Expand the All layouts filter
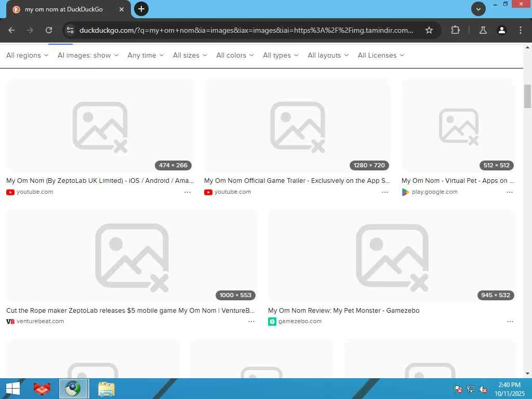532x399 pixels. pyautogui.click(x=328, y=55)
